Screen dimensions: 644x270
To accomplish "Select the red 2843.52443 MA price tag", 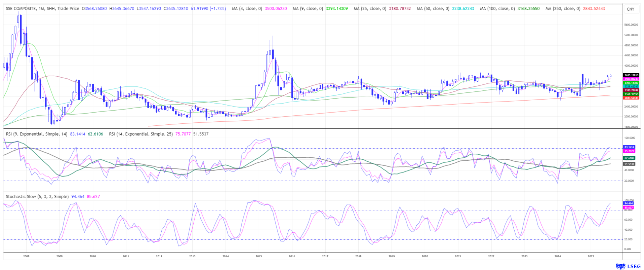I will point(631,98).
